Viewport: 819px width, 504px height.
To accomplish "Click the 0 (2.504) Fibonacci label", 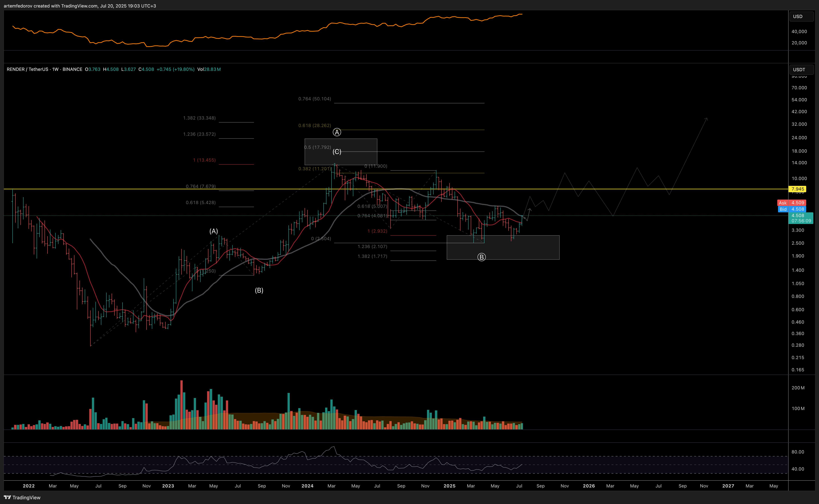I will click(321, 239).
